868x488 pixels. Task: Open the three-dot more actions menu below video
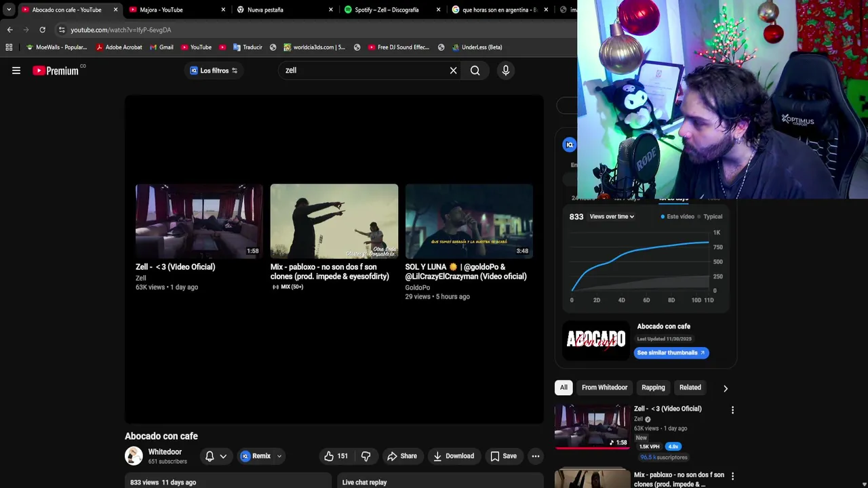click(536, 456)
